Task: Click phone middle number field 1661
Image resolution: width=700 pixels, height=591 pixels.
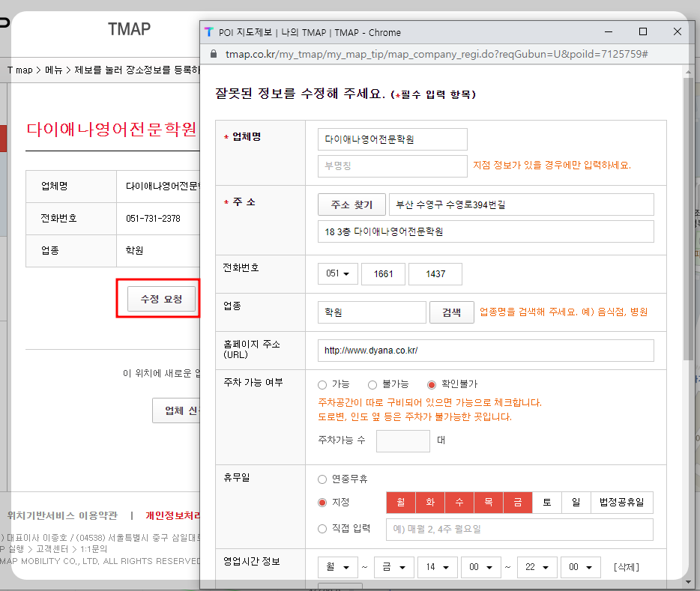Action: click(x=384, y=274)
